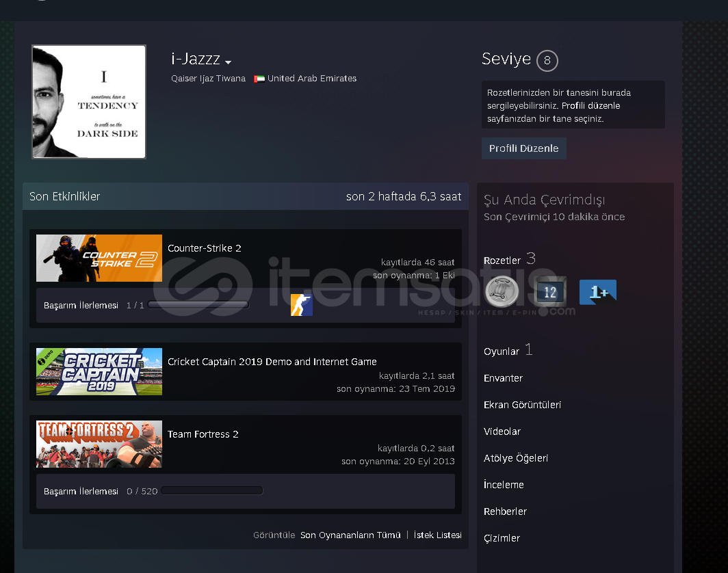The width and height of the screenshot is (728, 573).
Task: Open Team Fortress 2 game banner
Action: pos(99,444)
